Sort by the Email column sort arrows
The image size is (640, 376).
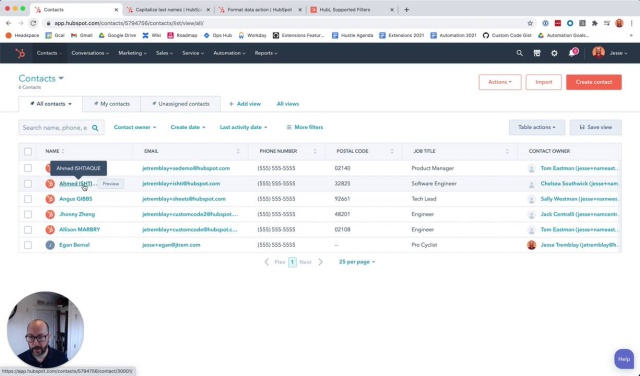(x=238, y=151)
